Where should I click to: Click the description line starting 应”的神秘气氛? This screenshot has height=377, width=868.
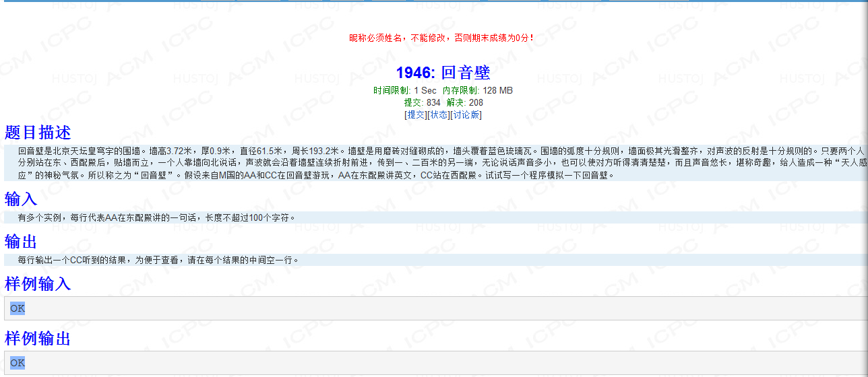317,175
